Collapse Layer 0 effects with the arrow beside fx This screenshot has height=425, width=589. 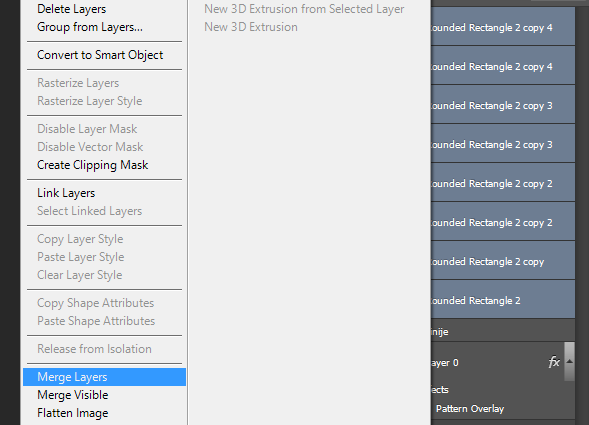pyautogui.click(x=569, y=361)
